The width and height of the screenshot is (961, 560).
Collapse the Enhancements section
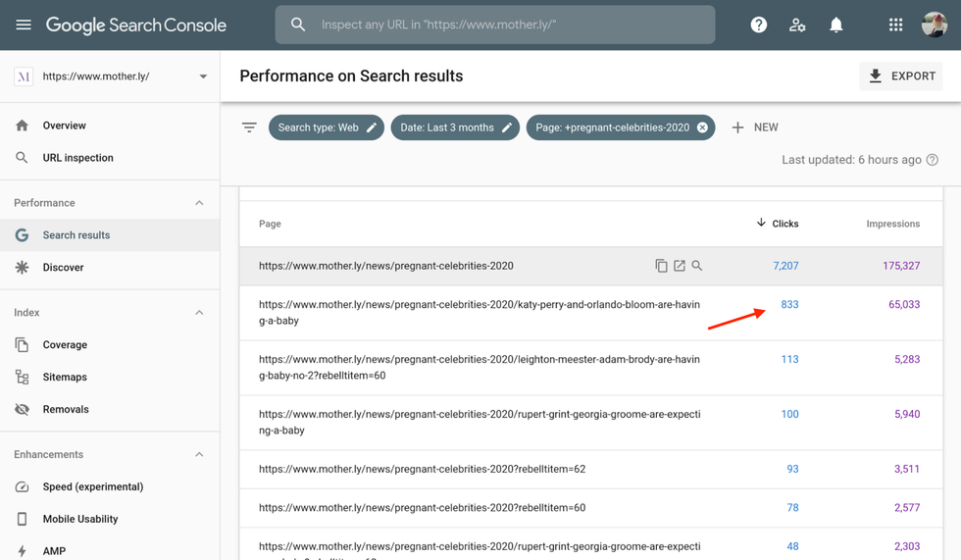[x=199, y=455]
